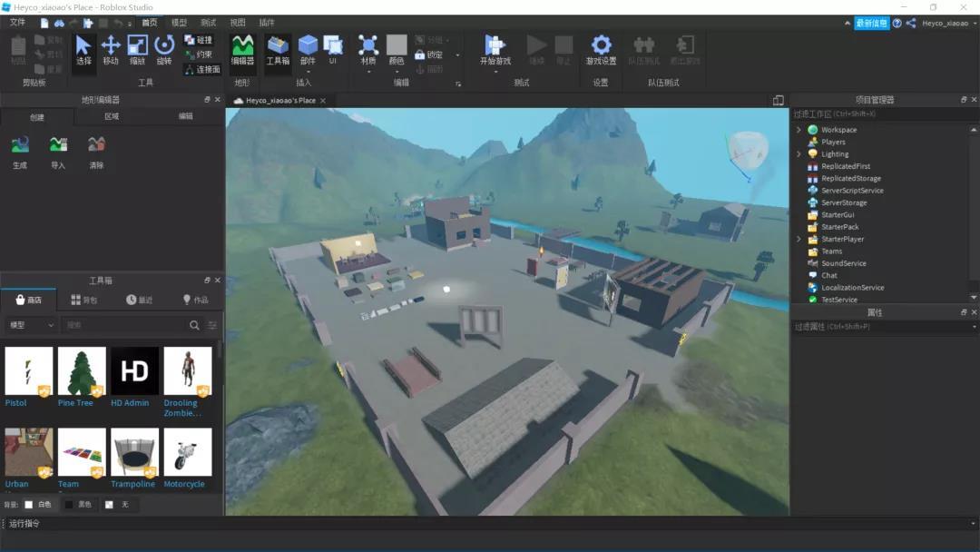Undock the 地形编辑器 panel

point(207,99)
